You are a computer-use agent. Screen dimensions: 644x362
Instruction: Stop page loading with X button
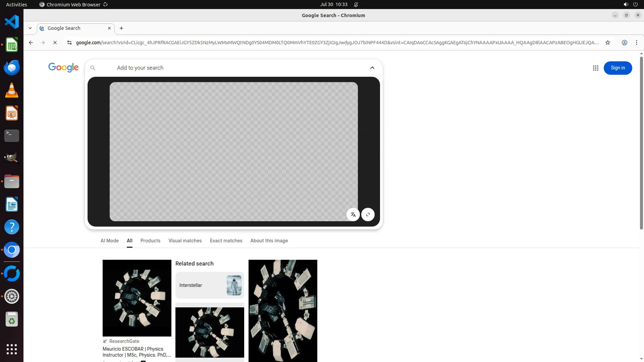point(55,43)
